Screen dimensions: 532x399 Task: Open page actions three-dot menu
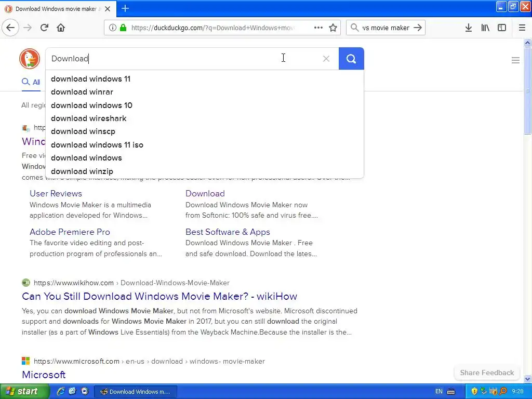pos(318,28)
